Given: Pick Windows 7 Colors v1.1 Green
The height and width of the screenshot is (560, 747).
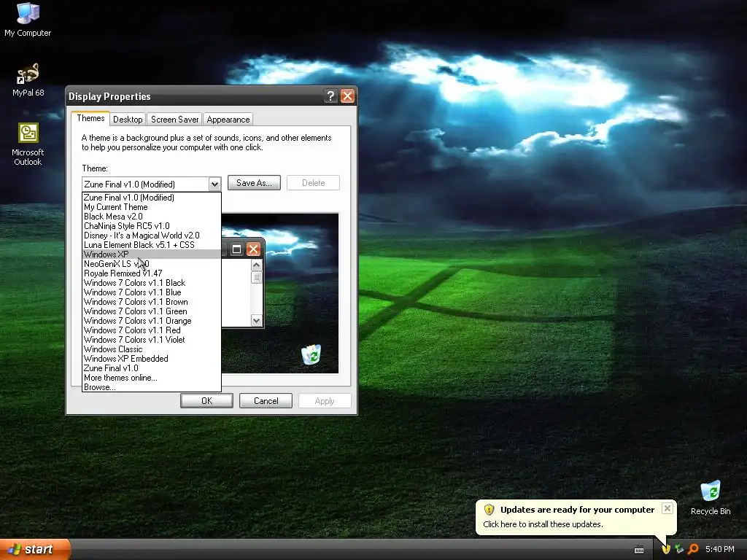Looking at the screenshot, I should [152, 311].
